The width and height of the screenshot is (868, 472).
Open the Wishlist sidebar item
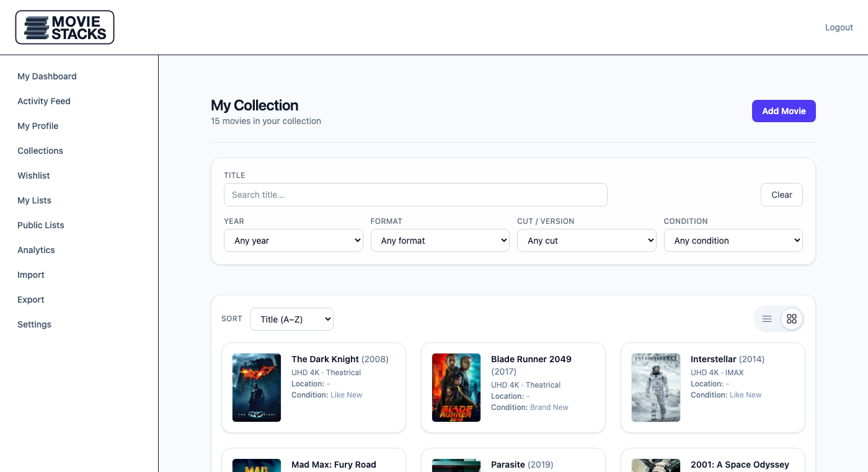(33, 176)
